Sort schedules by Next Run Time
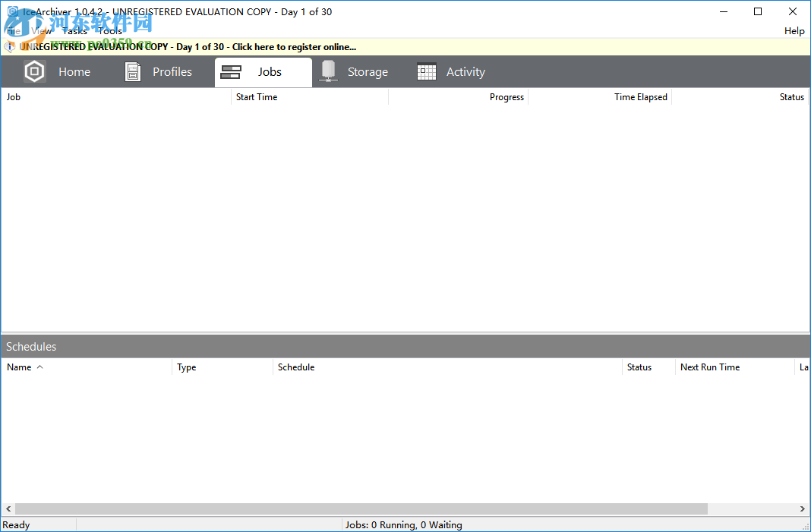 [x=735, y=367]
